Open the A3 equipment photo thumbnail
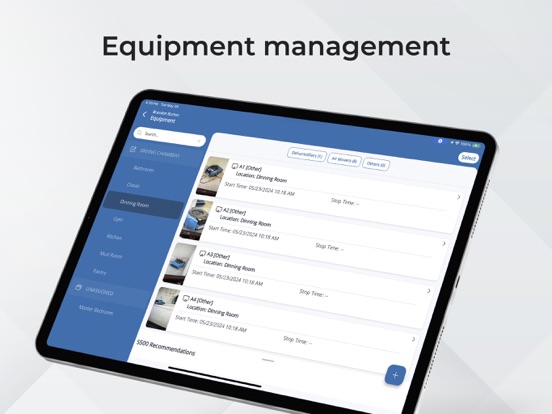The image size is (552, 414). click(180, 264)
